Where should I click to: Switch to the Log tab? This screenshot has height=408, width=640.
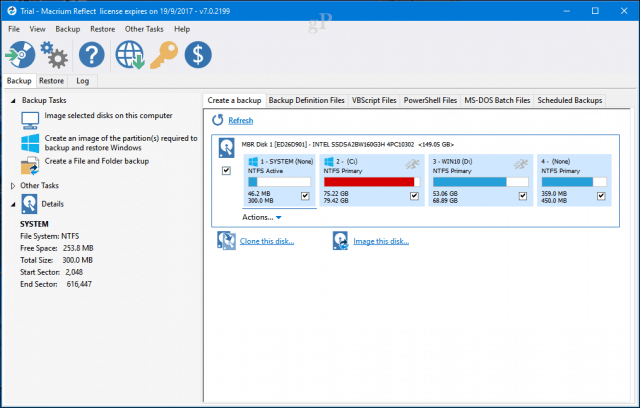coord(82,81)
